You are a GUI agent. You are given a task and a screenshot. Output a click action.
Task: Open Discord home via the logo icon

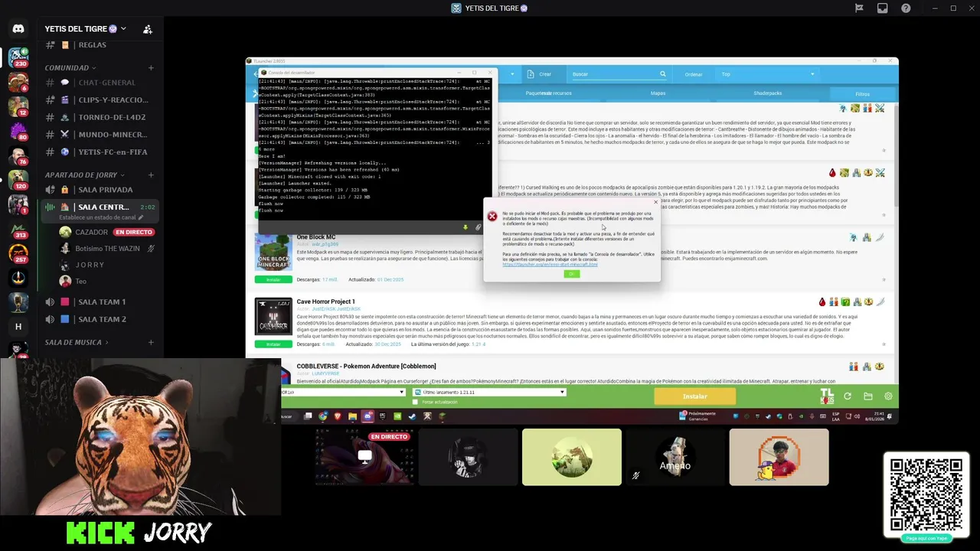click(x=18, y=29)
